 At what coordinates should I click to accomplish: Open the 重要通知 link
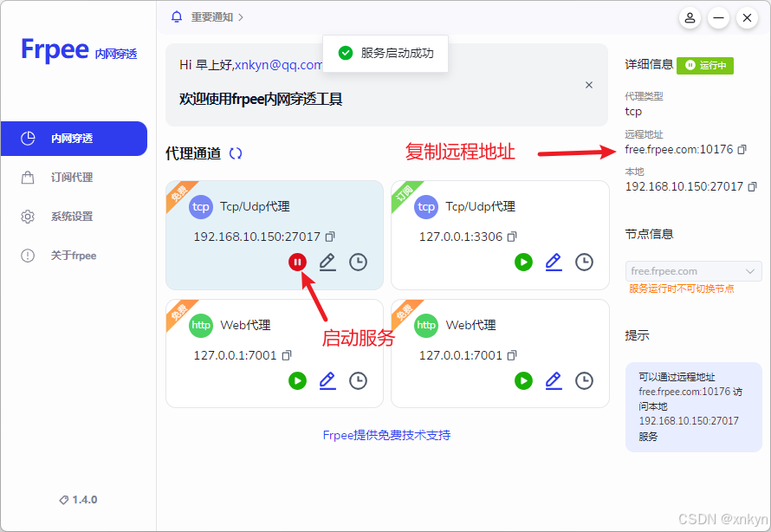217,17
